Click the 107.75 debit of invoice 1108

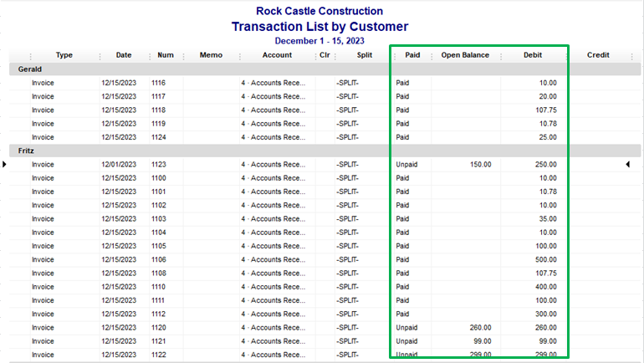pos(546,273)
